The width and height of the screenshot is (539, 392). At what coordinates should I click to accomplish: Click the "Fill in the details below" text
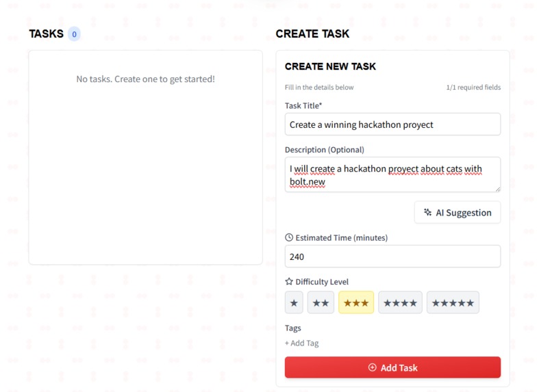coord(319,87)
